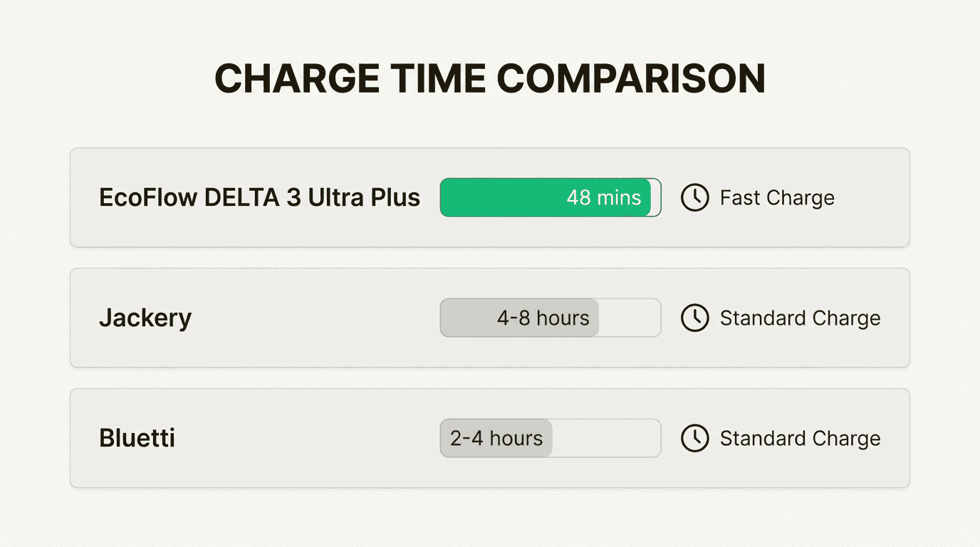Click the EcoFlow DELTA 3 Ultra Plus name
Image resolution: width=980 pixels, height=547 pixels.
[259, 197]
